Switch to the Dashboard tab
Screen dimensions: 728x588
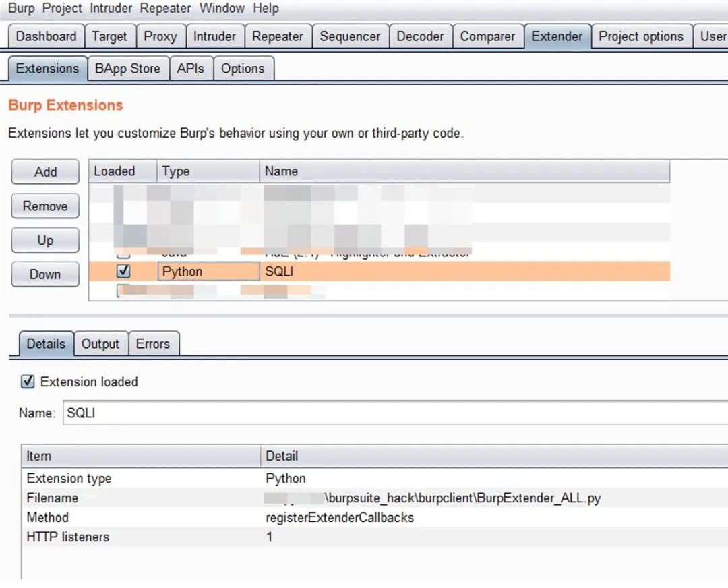click(46, 36)
